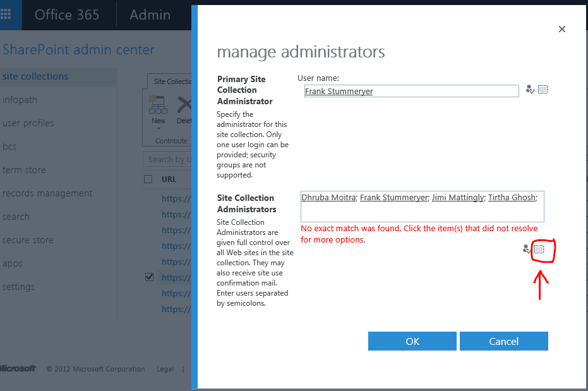Viewport: 588px width, 391px height.
Task: Click empty area of Site Collection Administrators box
Action: click(423, 213)
